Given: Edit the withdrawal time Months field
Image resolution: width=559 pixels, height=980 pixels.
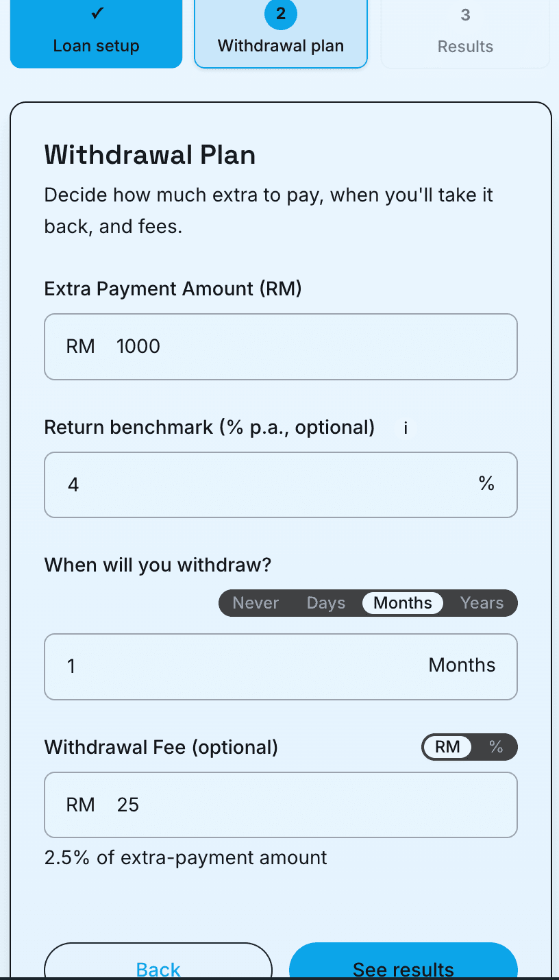Looking at the screenshot, I should (240, 667).
